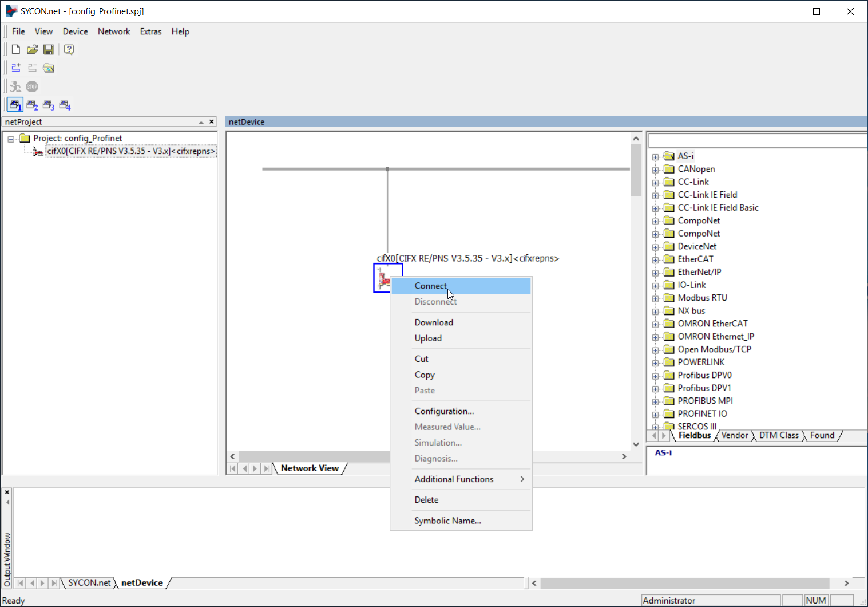Switch to the Vendor catalog tab
The height and width of the screenshot is (607, 868).
734,435
